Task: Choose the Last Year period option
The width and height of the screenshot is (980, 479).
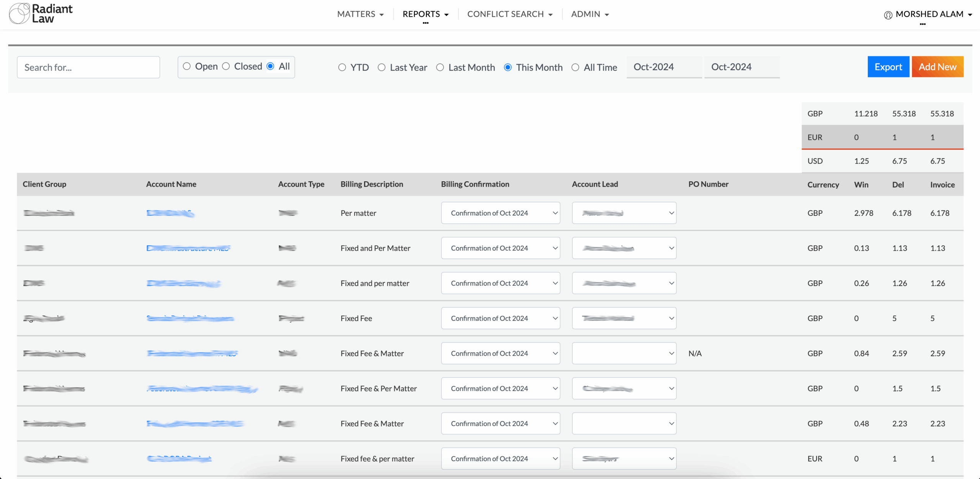Action: tap(382, 67)
